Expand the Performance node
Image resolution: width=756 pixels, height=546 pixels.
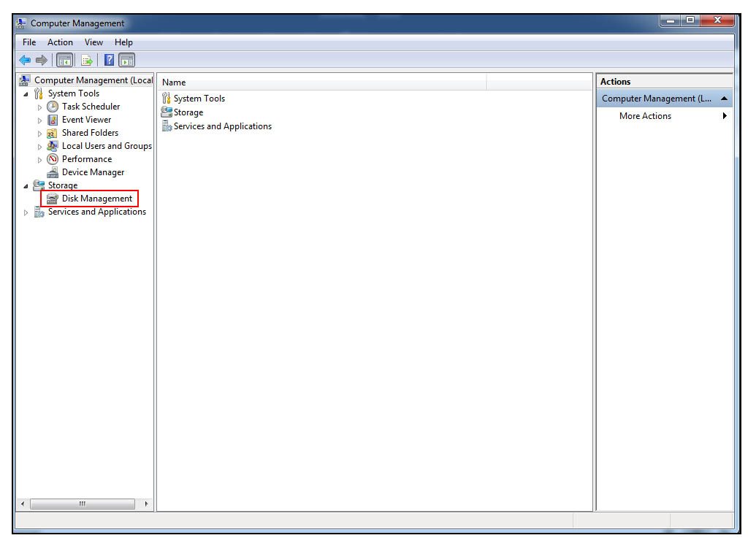click(x=39, y=160)
